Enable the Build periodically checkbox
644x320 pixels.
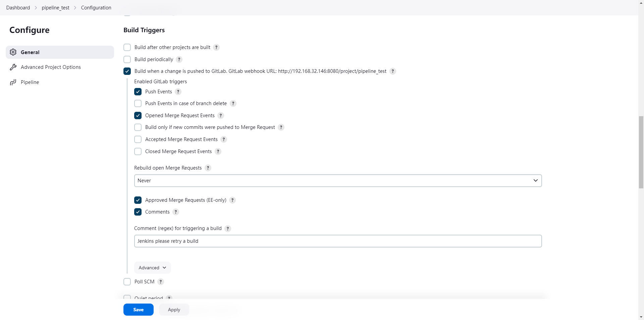click(x=127, y=59)
